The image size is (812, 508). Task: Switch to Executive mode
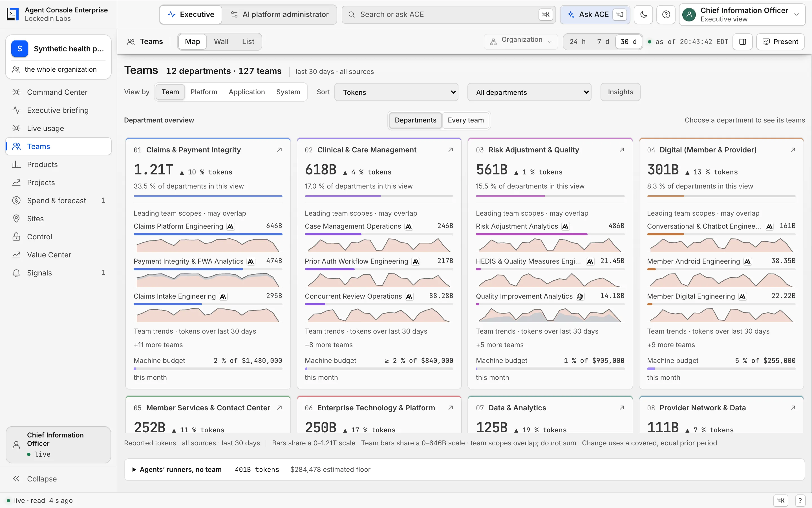pos(191,14)
